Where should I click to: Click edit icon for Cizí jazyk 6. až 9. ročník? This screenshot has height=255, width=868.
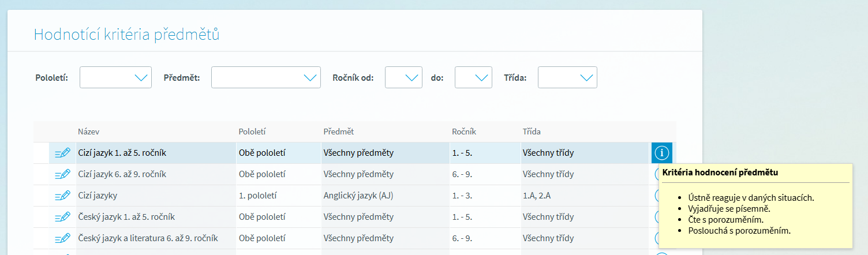click(62, 174)
